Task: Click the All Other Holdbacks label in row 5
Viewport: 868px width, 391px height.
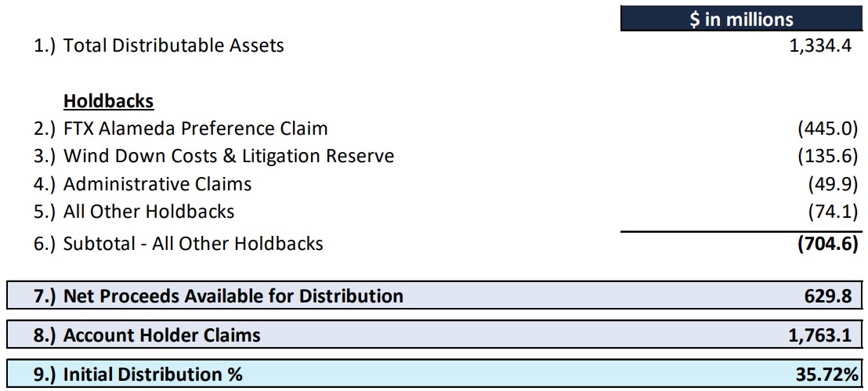Action: (x=149, y=212)
